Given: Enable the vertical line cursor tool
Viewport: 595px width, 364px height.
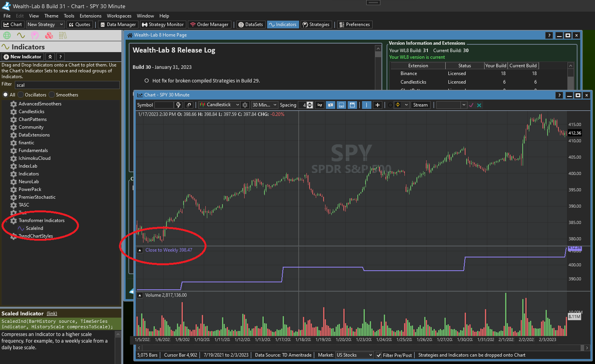Looking at the screenshot, I should [366, 105].
